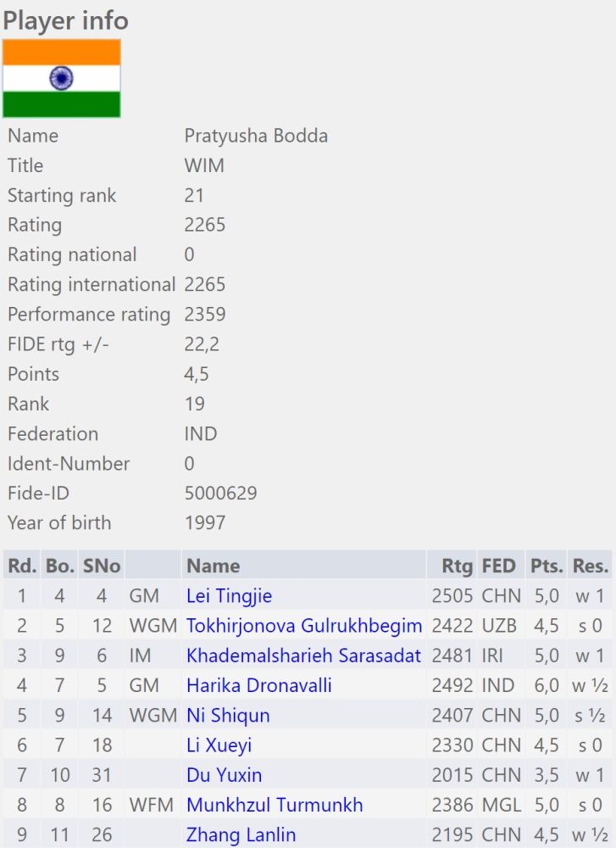This screenshot has height=848, width=616.
Task: Open Khademalsharieh Sarasadat player link
Action: [x=303, y=656]
